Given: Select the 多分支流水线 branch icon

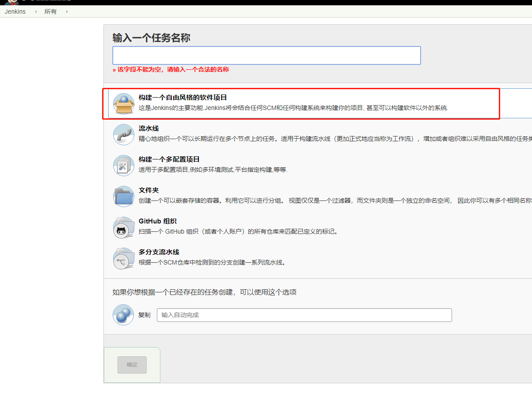Looking at the screenshot, I should (x=123, y=258).
